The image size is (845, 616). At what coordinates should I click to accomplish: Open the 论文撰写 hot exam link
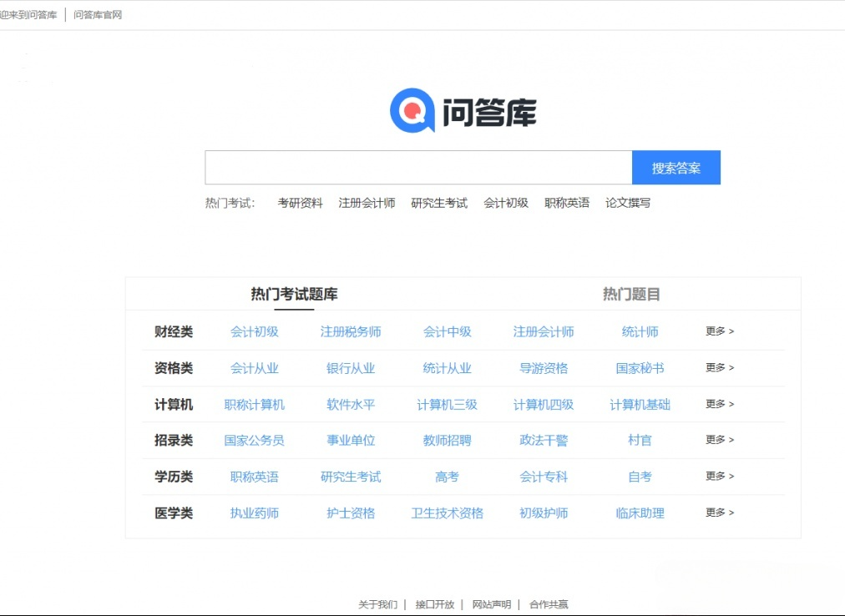[626, 202]
